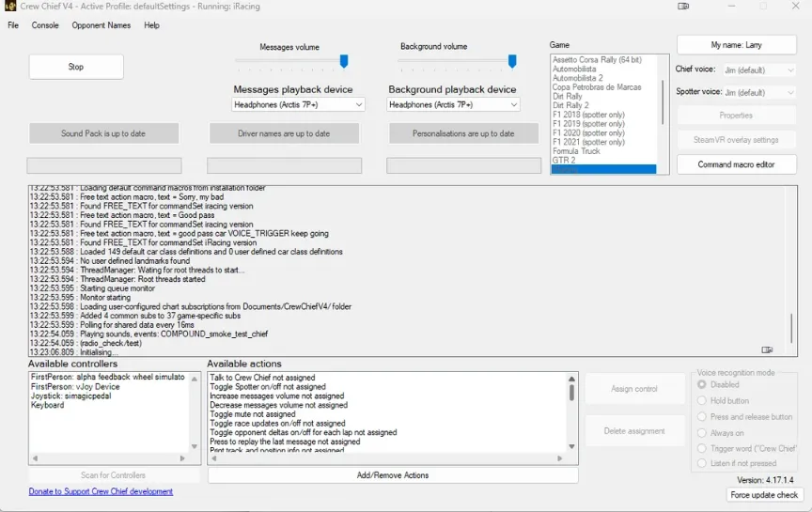This screenshot has height=512, width=812.
Task: Click controllers list scroll-up arrow
Action: pos(195,379)
